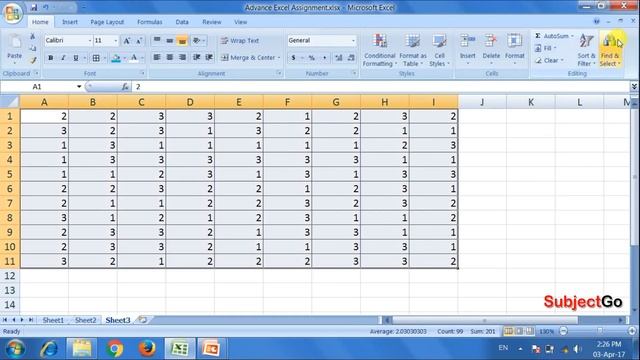
Task: Click the zoom slider handle
Action: point(599,331)
